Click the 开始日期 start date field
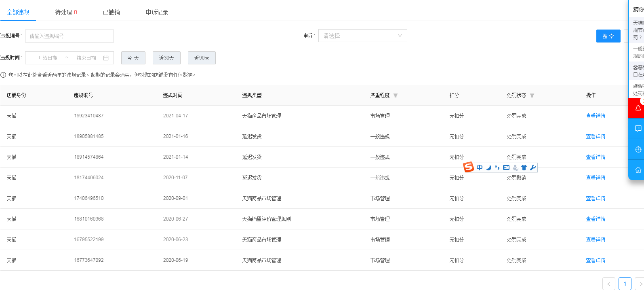The image size is (644, 297). click(x=48, y=58)
